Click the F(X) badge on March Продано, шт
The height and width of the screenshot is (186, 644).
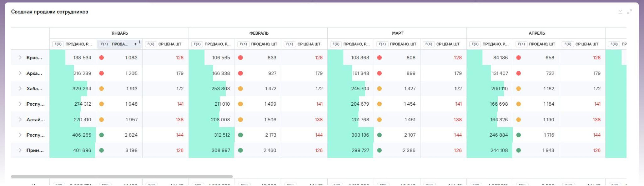(x=382, y=44)
